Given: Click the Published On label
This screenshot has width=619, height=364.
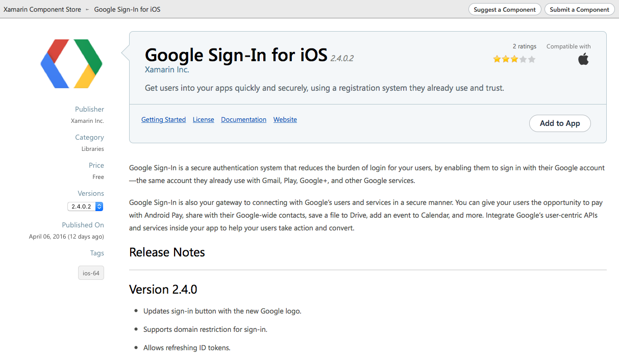Looking at the screenshot, I should click(83, 225).
